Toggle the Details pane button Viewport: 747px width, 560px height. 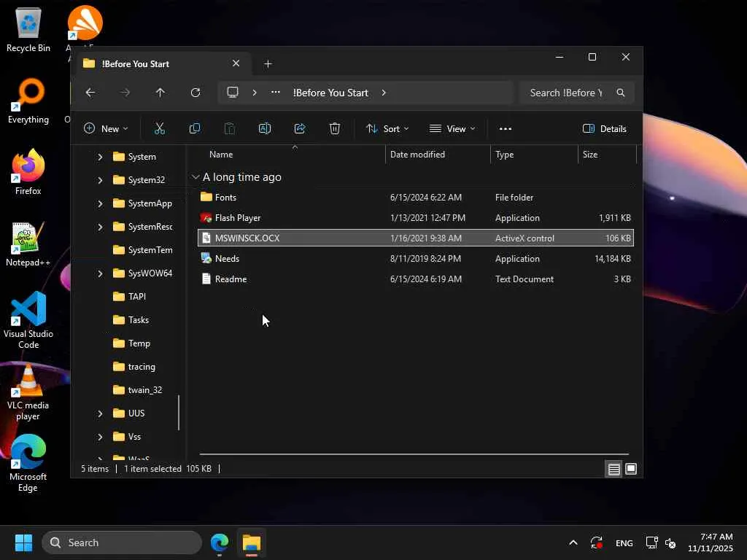pyautogui.click(x=605, y=128)
